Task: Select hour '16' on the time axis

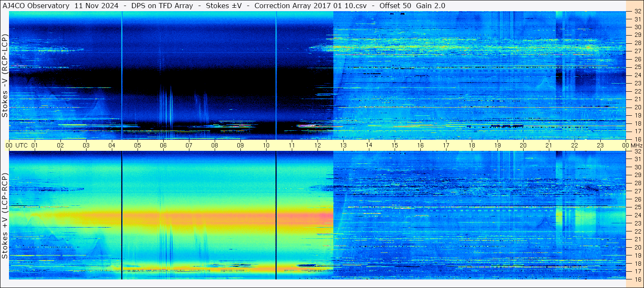Action: (420, 145)
